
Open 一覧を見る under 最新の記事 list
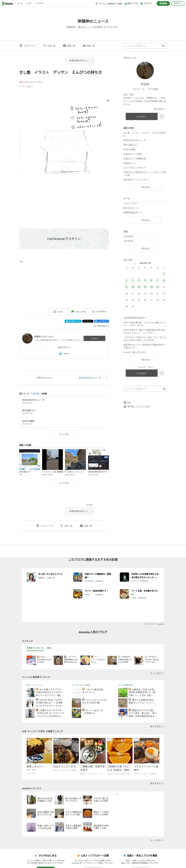pos(145,187)
